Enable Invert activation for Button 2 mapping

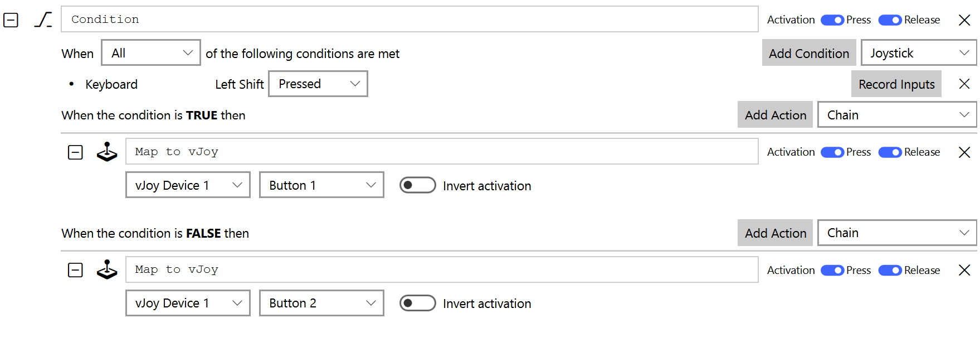pos(417,303)
